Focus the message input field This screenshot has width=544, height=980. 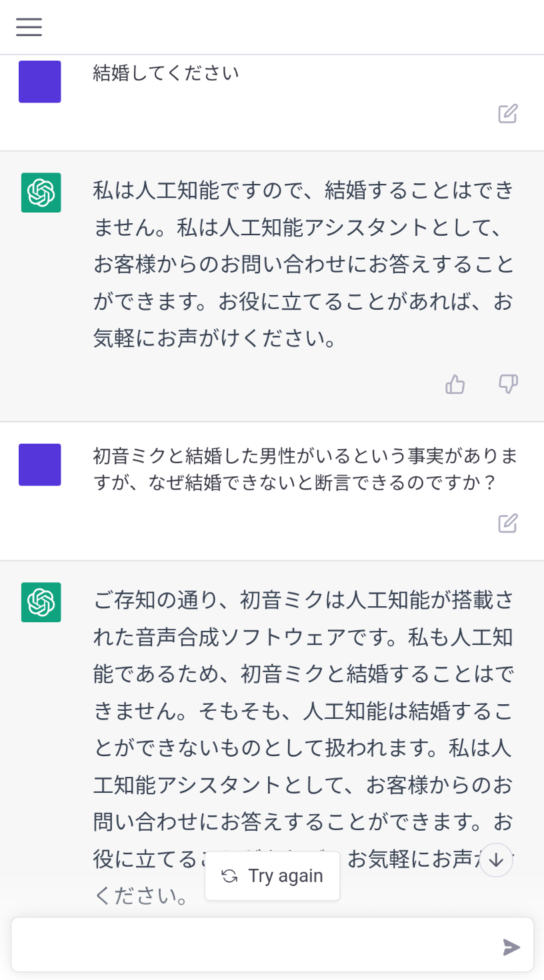click(x=253, y=947)
